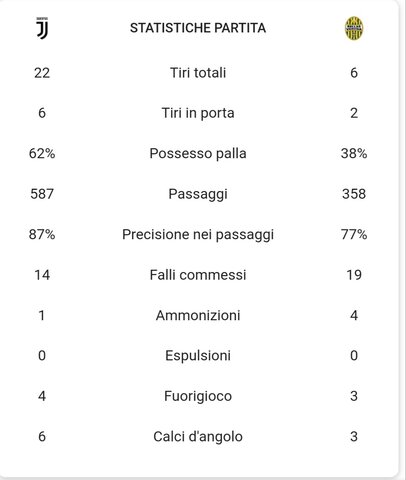Screen dimensions: 406x480
Task: Select the Ammonizioni stat label
Action: tap(198, 315)
